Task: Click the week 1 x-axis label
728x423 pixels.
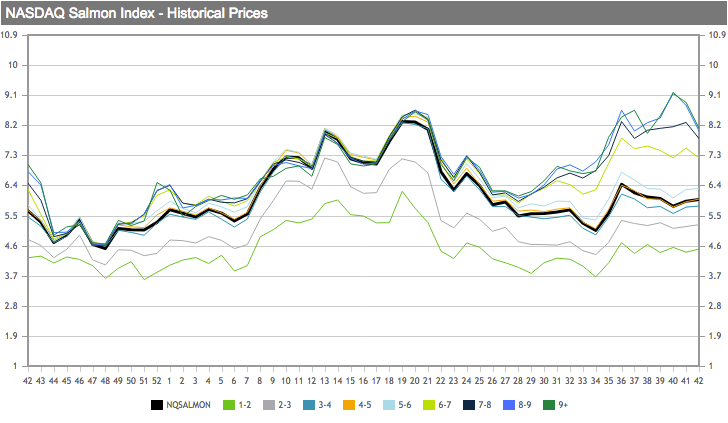Action: click(x=169, y=381)
